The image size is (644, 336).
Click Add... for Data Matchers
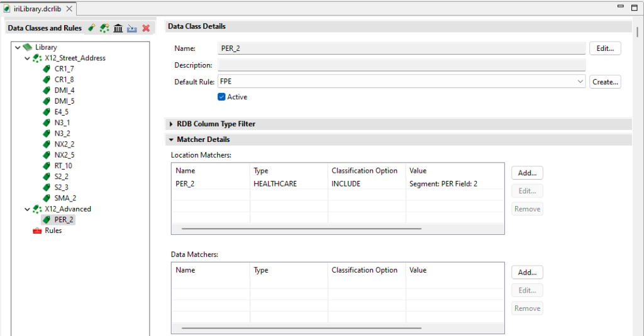tap(528, 273)
